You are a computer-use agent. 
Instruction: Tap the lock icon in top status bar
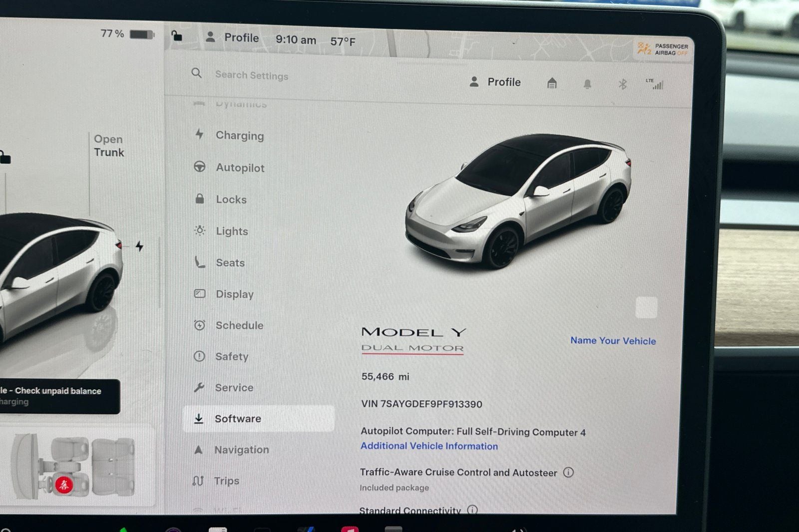pyautogui.click(x=177, y=36)
